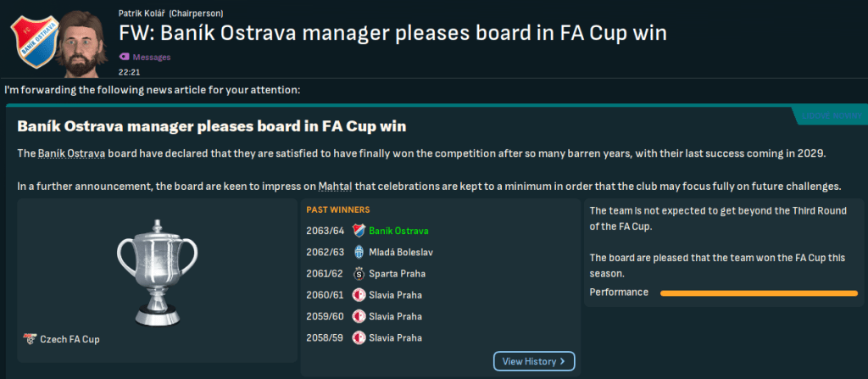Image resolution: width=868 pixels, height=379 pixels.
Task: Click Slavia Praha crest in 2059/60 row
Action: (x=359, y=316)
